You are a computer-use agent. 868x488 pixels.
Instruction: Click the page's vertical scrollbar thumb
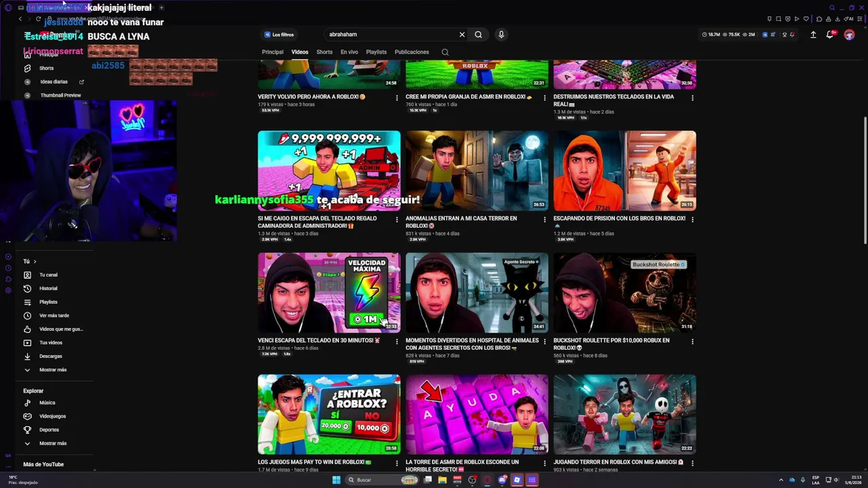865,180
